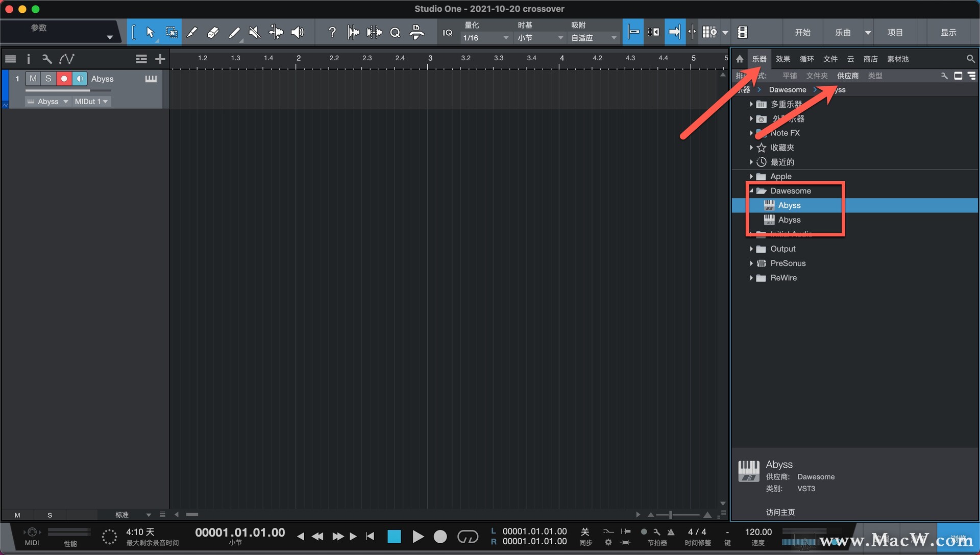This screenshot has width=980, height=555.
Task: Click the 显示 view button
Action: 948,33
